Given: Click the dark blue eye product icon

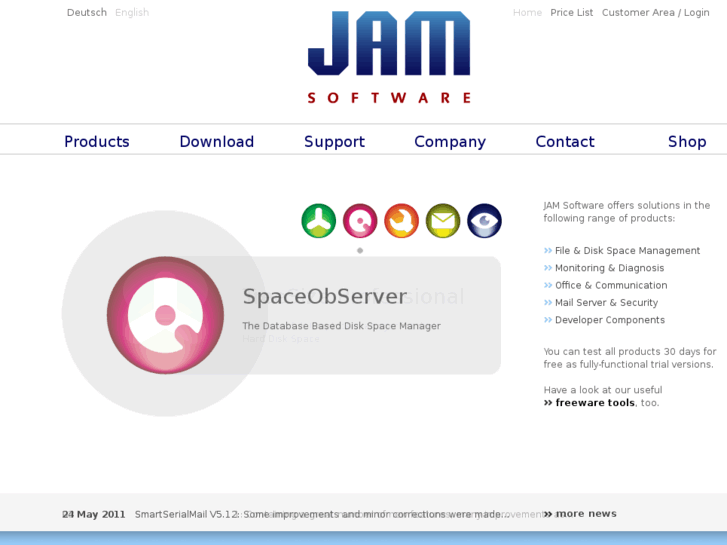Looking at the screenshot, I should [485, 221].
